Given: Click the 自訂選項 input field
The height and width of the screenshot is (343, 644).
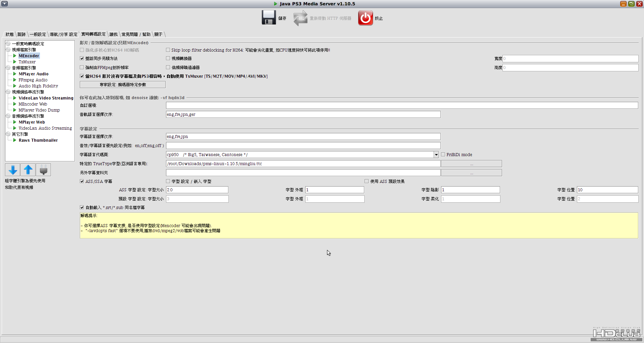Looking at the screenshot, I should click(402, 106).
